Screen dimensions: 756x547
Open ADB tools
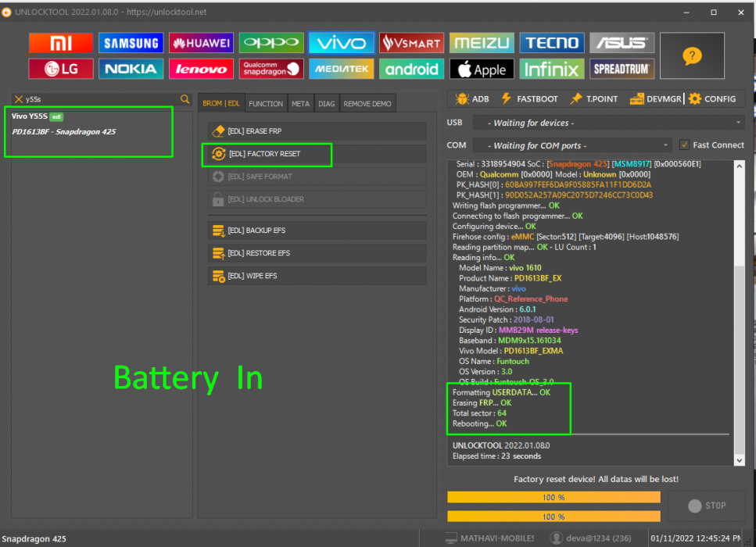point(472,98)
